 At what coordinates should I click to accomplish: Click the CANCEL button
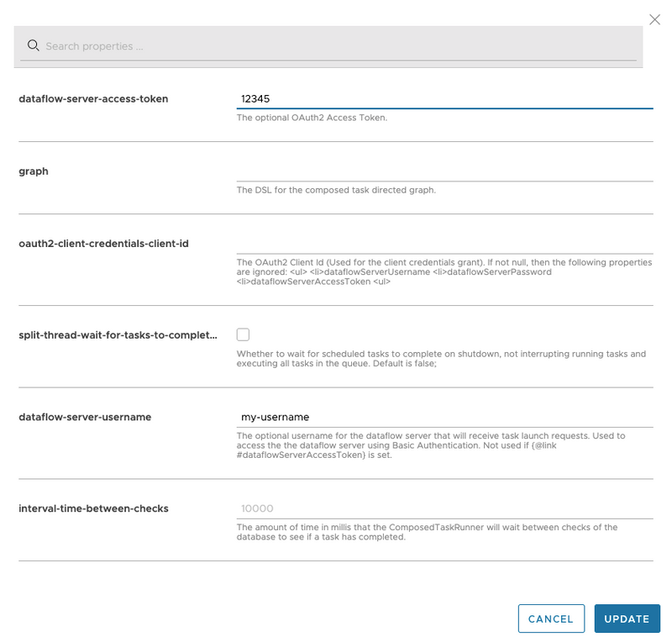[x=551, y=618]
